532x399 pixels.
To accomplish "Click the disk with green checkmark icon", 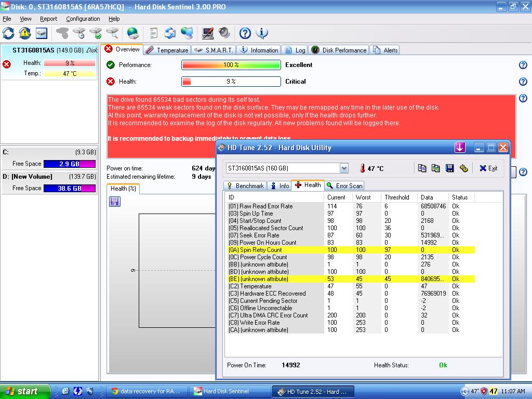I will [x=96, y=33].
